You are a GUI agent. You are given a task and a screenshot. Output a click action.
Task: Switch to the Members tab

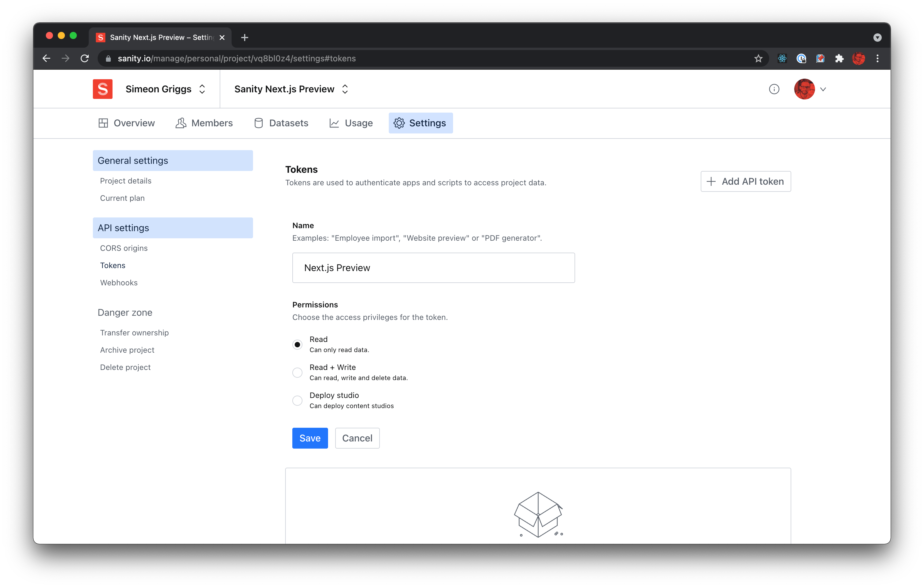(204, 123)
